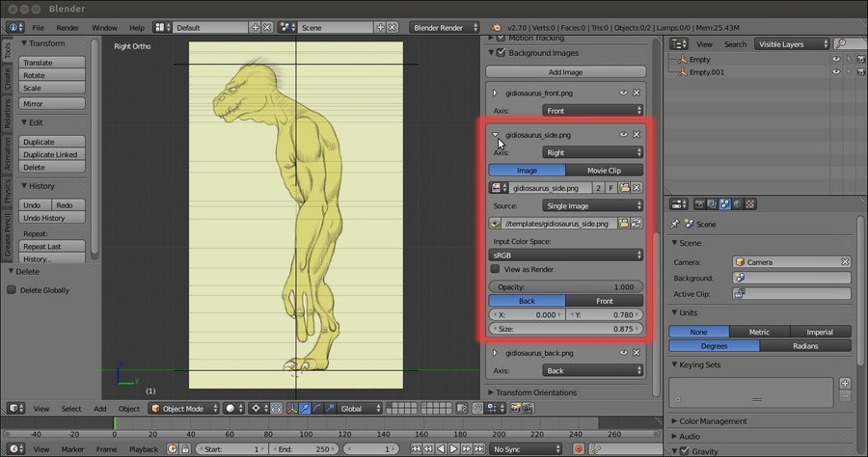Toggle the Motion Tracking checkbox
Image resolution: width=868 pixels, height=457 pixels.
(501, 38)
